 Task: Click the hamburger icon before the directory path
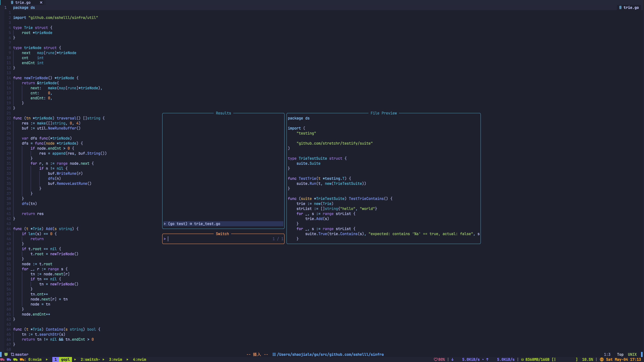coord(274,354)
